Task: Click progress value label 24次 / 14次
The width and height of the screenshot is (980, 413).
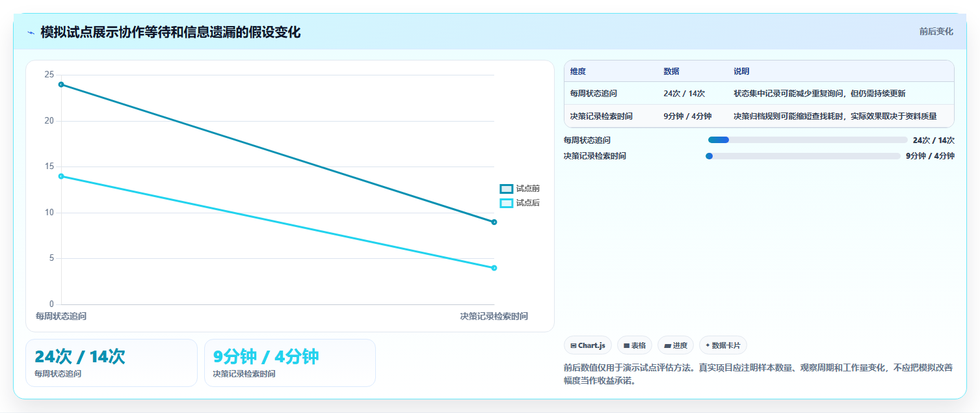Action: (x=934, y=140)
